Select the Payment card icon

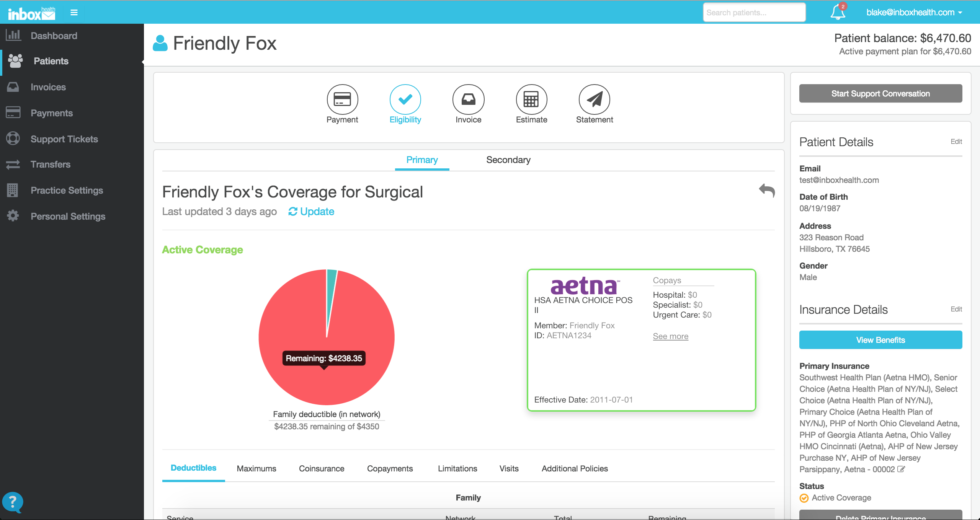(x=342, y=100)
